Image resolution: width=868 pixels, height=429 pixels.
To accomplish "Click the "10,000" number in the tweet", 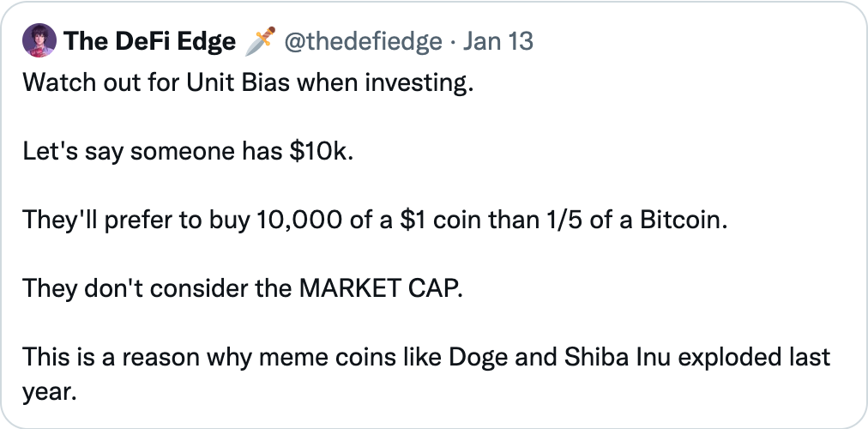I will coord(298,221).
